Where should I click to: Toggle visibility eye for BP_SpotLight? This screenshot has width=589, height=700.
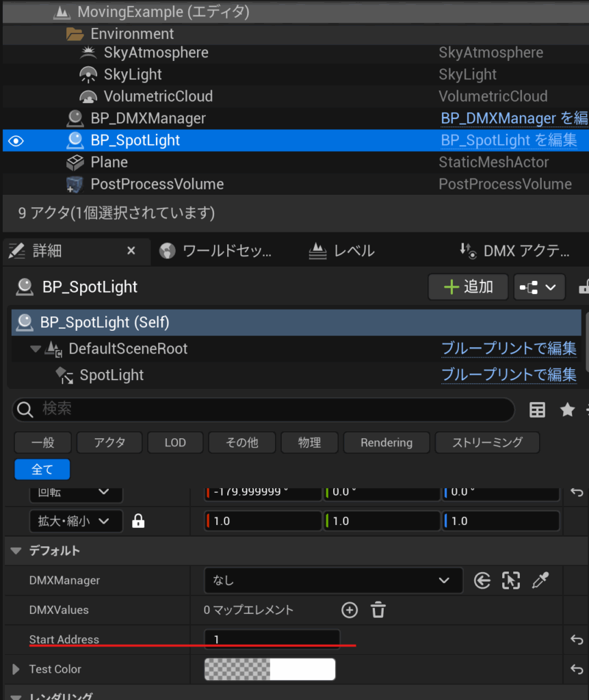pos(16,141)
